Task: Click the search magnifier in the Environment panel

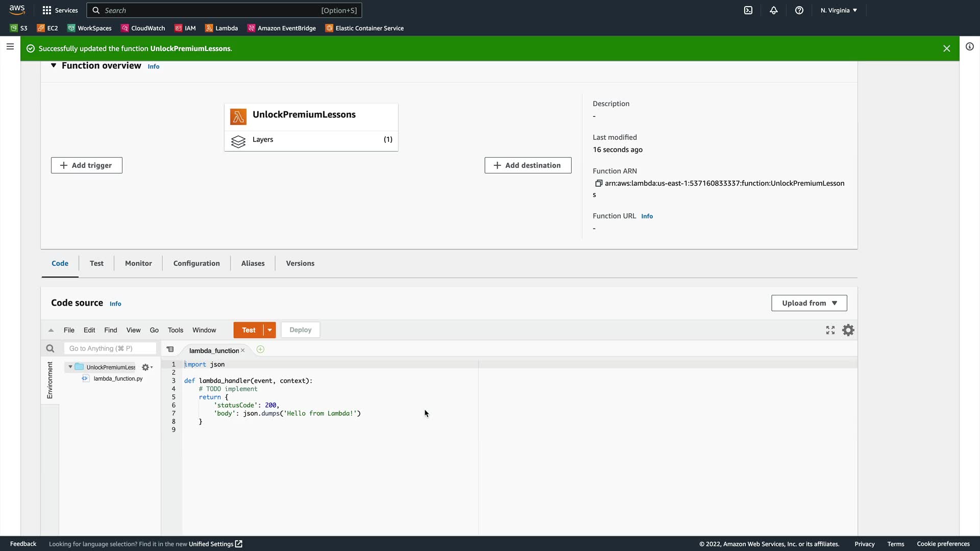Action: click(x=50, y=348)
